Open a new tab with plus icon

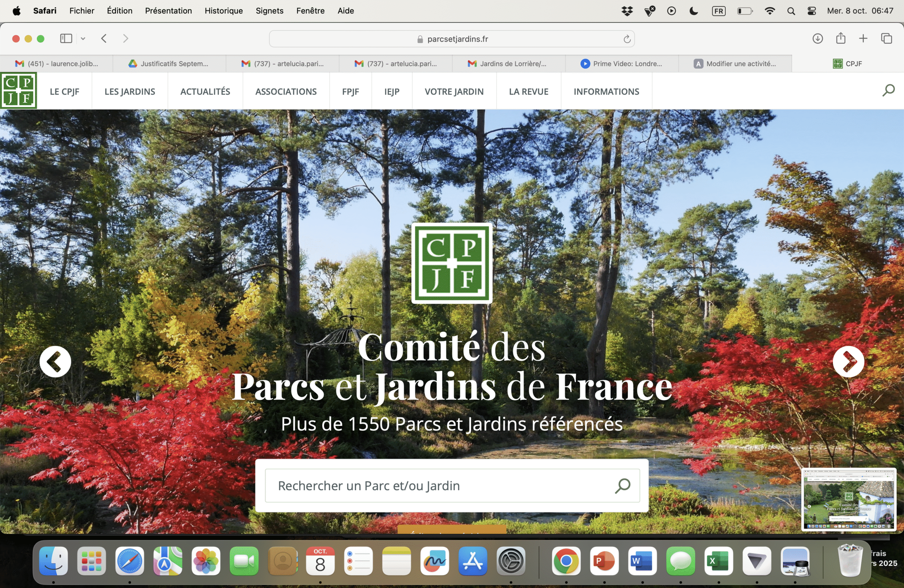click(863, 38)
